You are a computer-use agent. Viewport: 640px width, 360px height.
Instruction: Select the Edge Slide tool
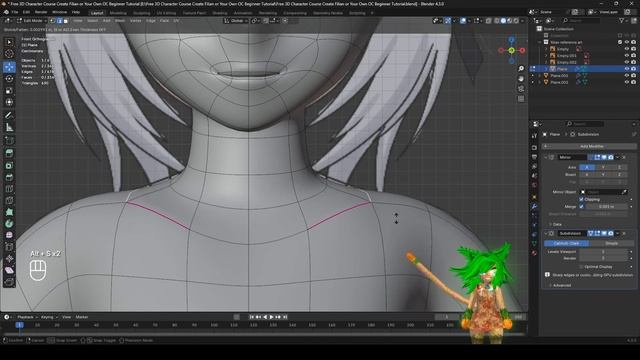coord(9,247)
